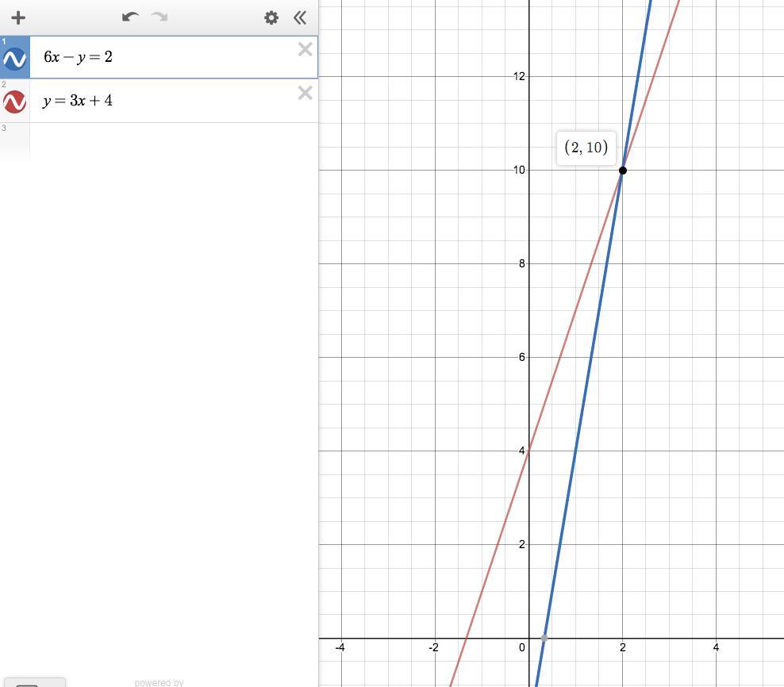Click y-axis label 8
The height and width of the screenshot is (687, 784).
pyautogui.click(x=522, y=263)
